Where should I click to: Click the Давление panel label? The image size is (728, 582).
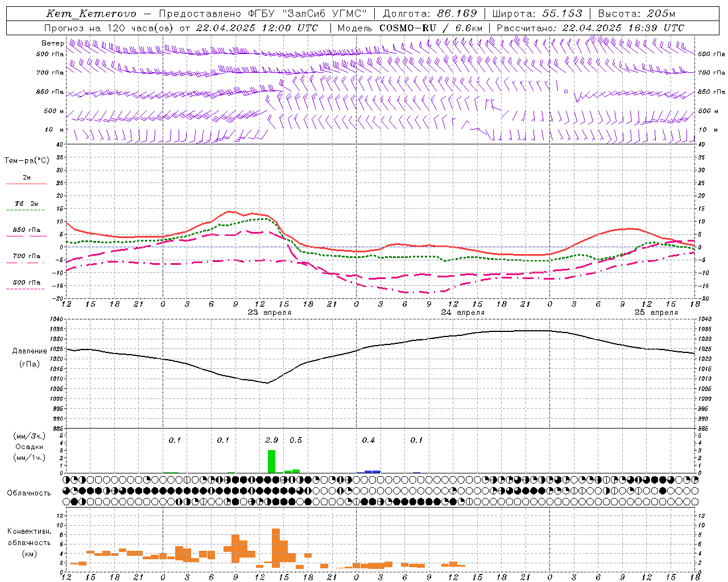coord(30,351)
